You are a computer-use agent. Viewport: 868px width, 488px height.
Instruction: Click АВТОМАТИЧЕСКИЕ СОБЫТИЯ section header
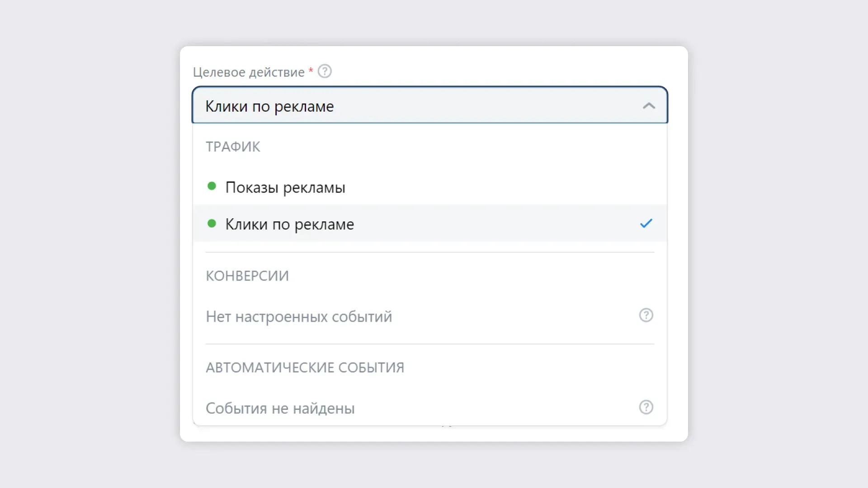[305, 368]
